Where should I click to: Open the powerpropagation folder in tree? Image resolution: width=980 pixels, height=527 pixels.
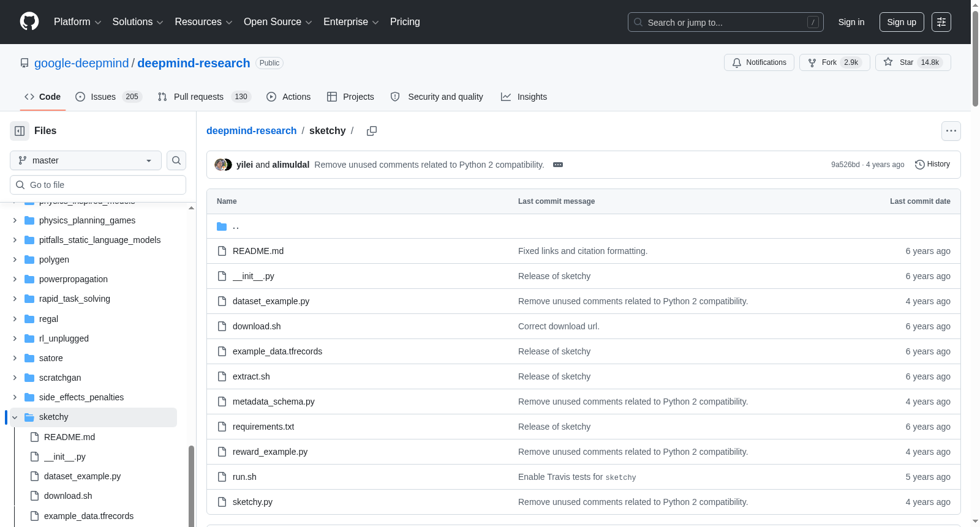73,279
